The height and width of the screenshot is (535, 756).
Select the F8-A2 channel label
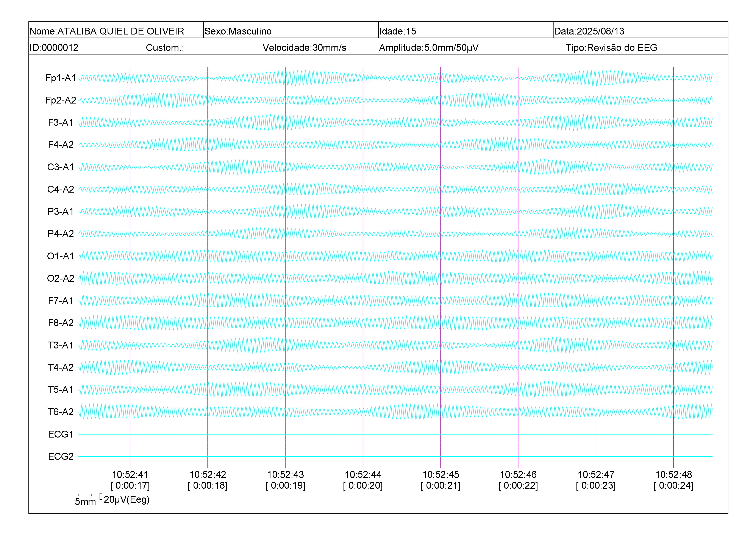61,323
